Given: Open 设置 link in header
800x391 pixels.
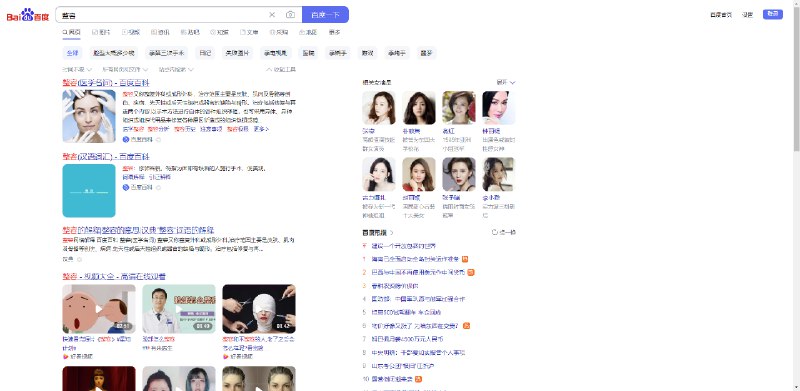Looking at the screenshot, I should [747, 15].
